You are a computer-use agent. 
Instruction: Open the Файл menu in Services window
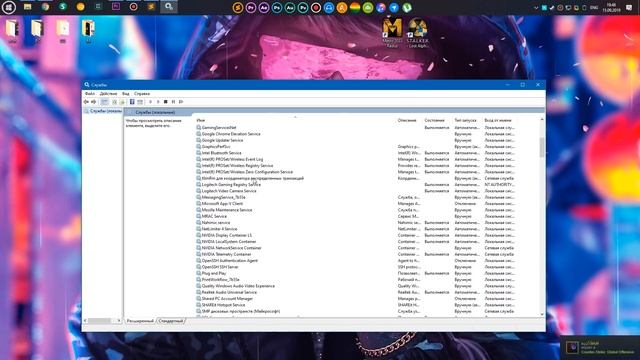(x=89, y=94)
